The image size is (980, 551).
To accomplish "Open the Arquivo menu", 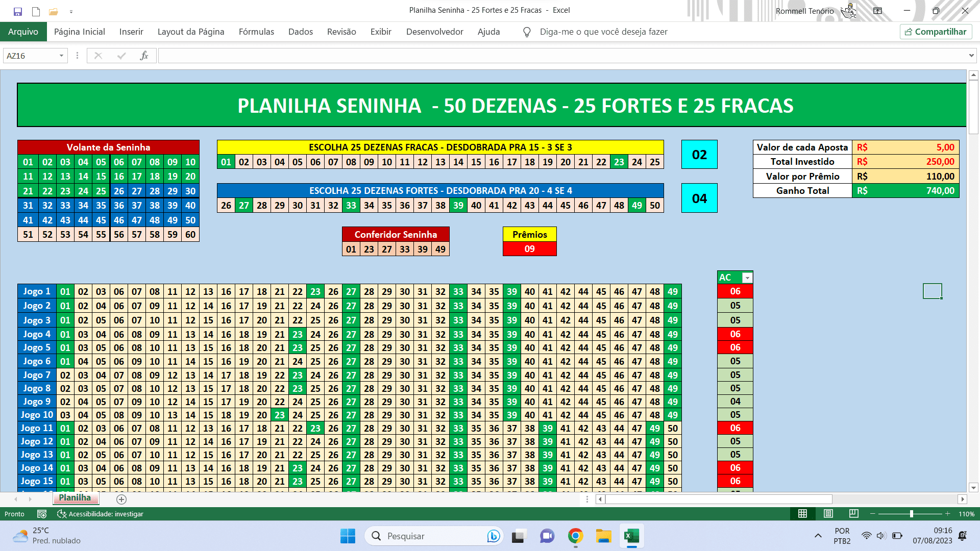I will click(23, 32).
